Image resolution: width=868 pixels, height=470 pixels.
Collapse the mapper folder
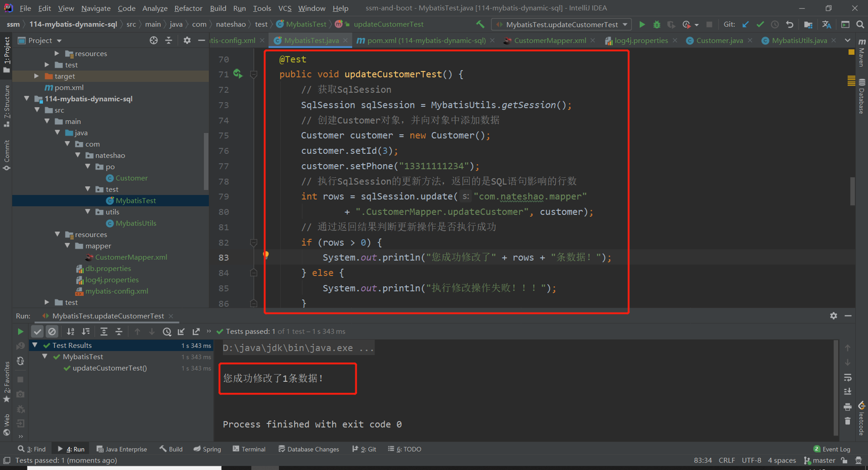[67, 245]
